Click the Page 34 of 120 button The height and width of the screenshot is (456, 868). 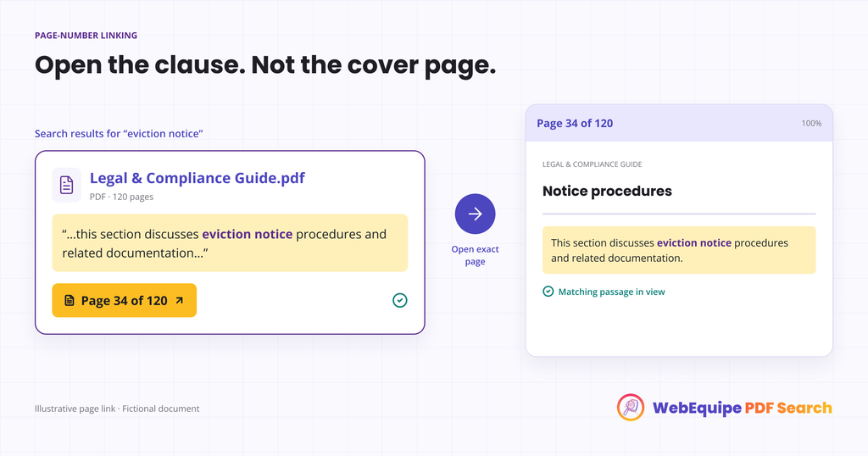pos(124,301)
